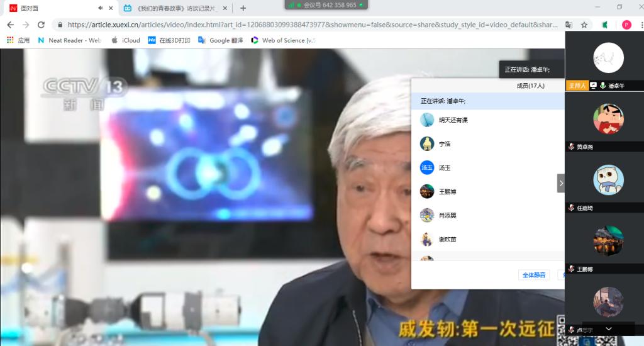Select member 王鹏博 in member list
Screen dimensions: 644x346
(488, 191)
